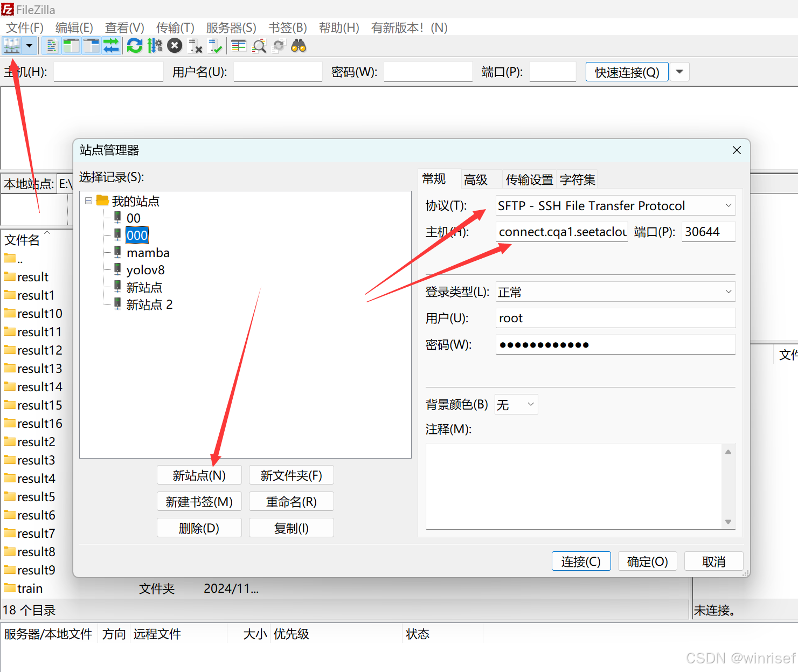The width and height of the screenshot is (798, 672).
Task: Open the 传输(T) menu
Action: [175, 27]
